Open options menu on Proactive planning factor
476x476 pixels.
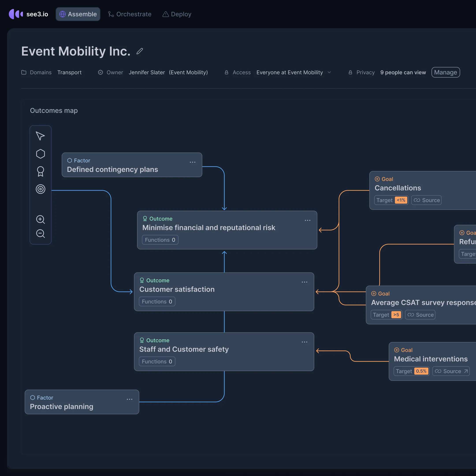coord(129,399)
